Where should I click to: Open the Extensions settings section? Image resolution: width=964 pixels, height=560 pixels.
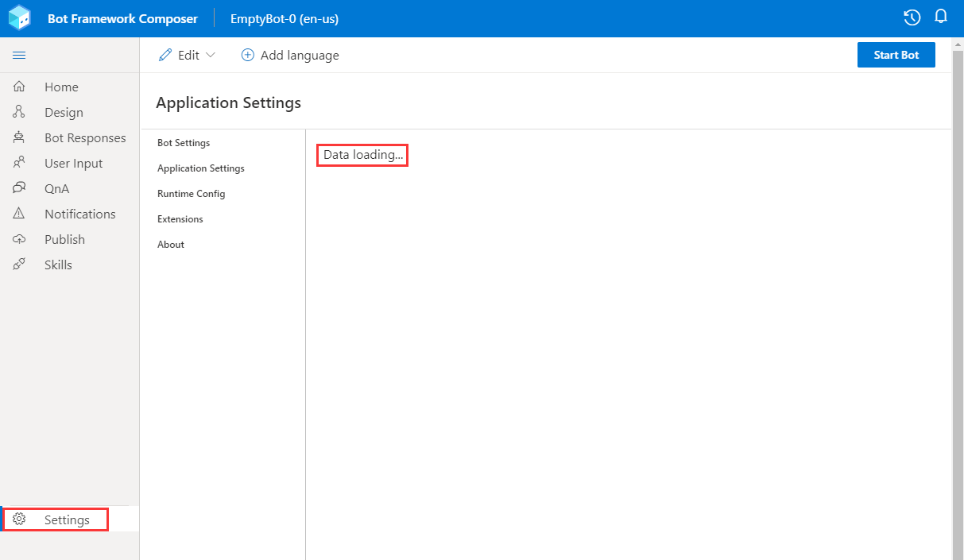180,218
